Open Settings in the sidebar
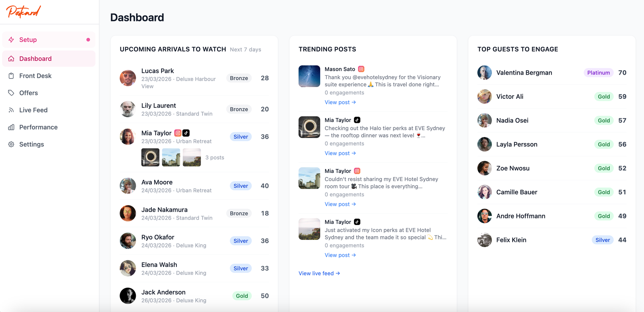 point(49,144)
